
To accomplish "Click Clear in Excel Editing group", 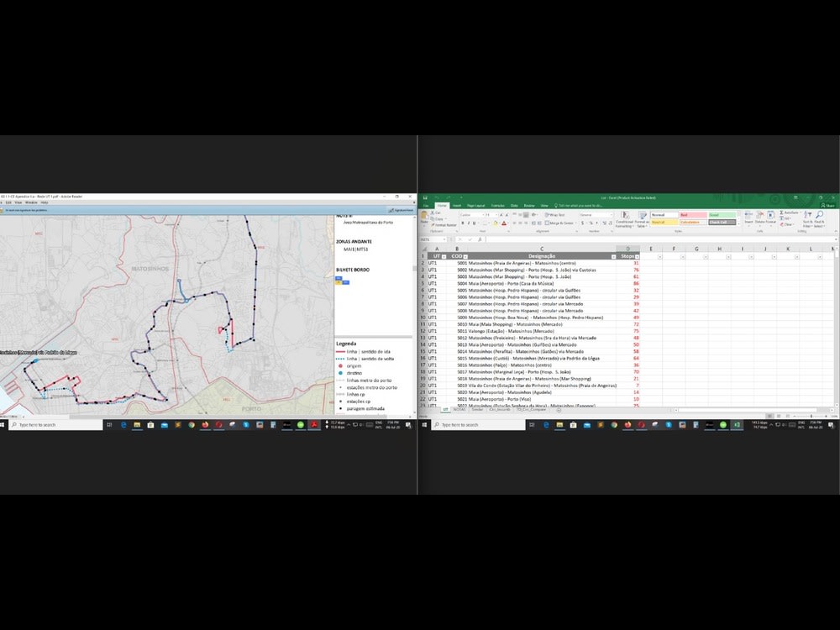I will pos(788,224).
